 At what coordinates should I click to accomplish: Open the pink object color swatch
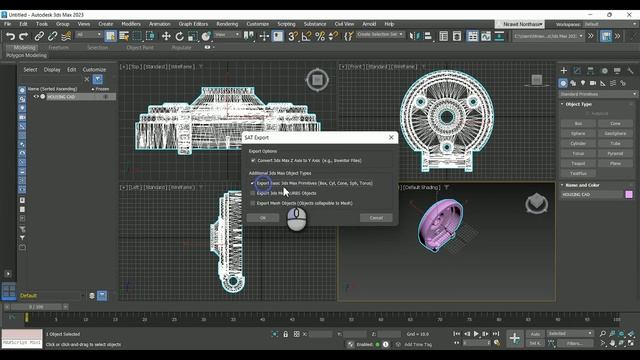point(629,195)
